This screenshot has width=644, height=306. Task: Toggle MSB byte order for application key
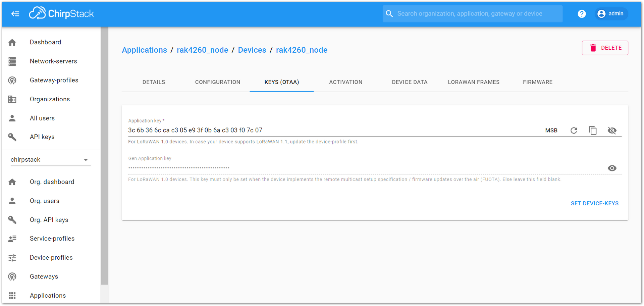click(x=551, y=131)
